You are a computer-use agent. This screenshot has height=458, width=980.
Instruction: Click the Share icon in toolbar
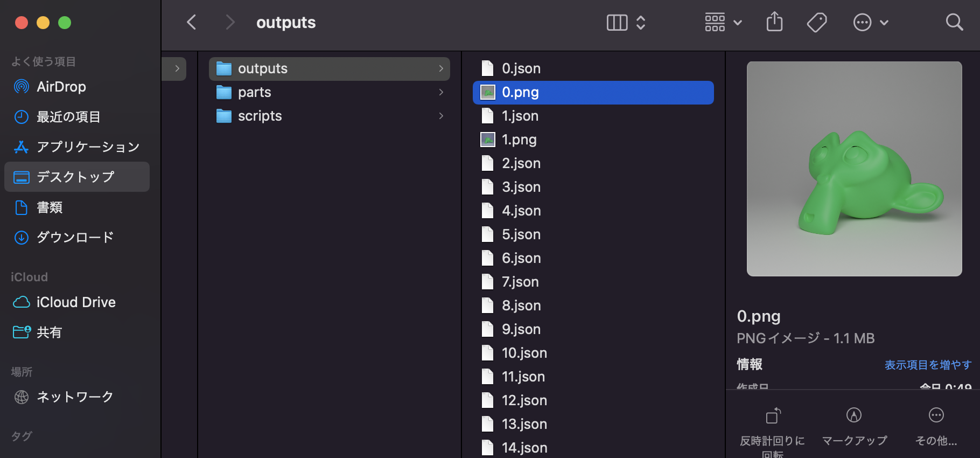pyautogui.click(x=774, y=22)
